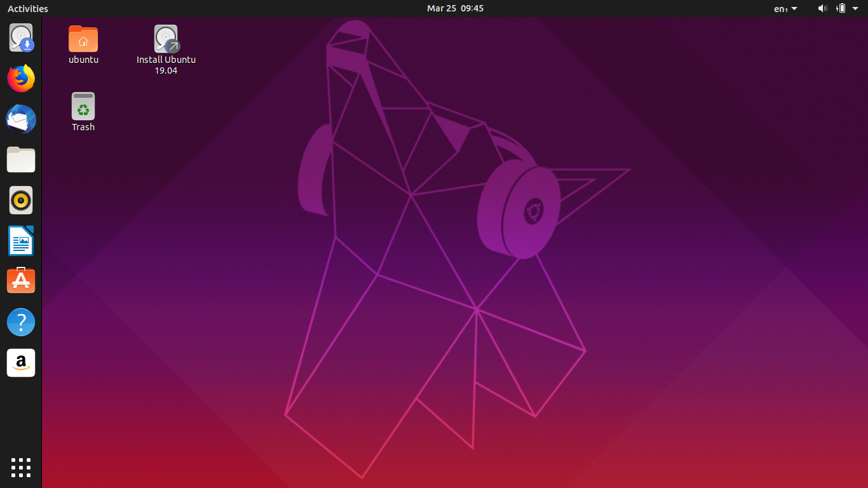Open LibreOffice Writer from the dock
Screen dimensions: 868x488
point(21,241)
